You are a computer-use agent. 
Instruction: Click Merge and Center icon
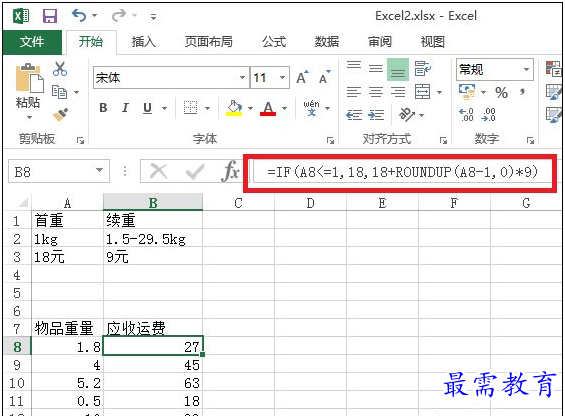click(x=422, y=92)
